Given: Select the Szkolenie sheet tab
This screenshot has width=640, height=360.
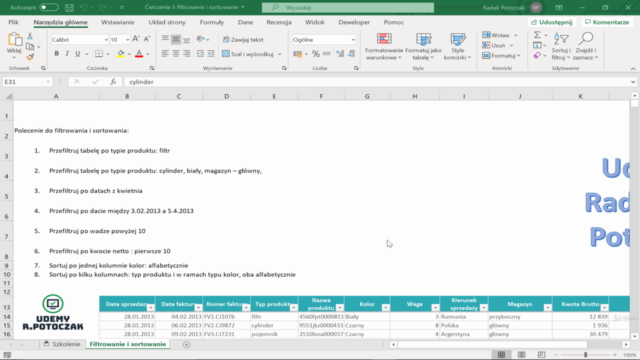Looking at the screenshot, I should 62,344.
